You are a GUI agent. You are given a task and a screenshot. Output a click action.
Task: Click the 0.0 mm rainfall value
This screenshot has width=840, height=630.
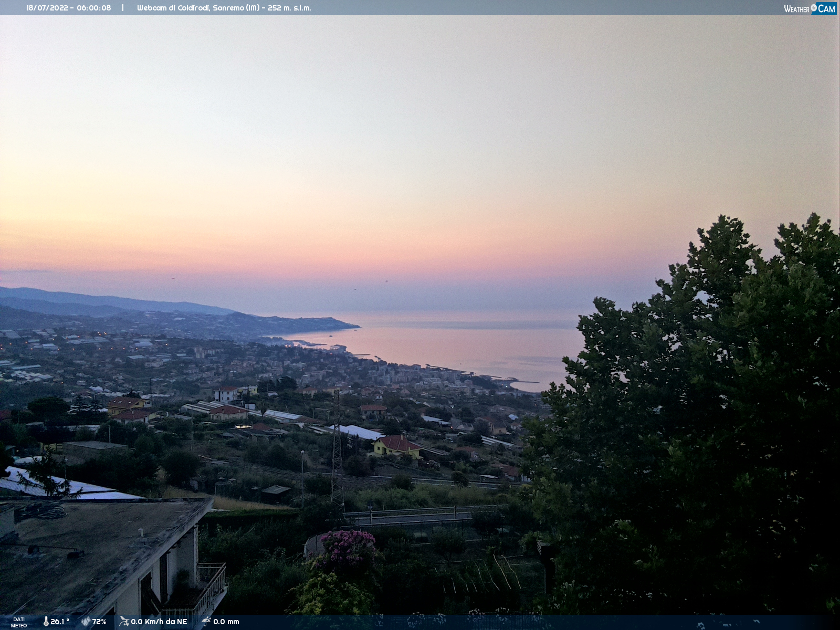click(x=226, y=622)
